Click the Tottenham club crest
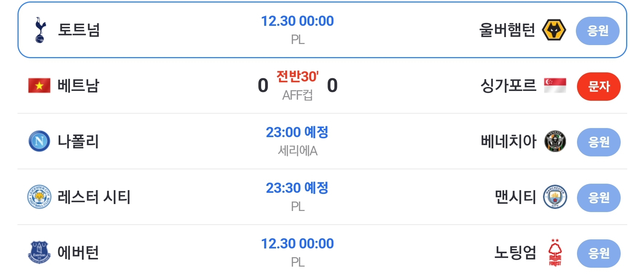Screen dimensions: 644x279 pos(40,30)
